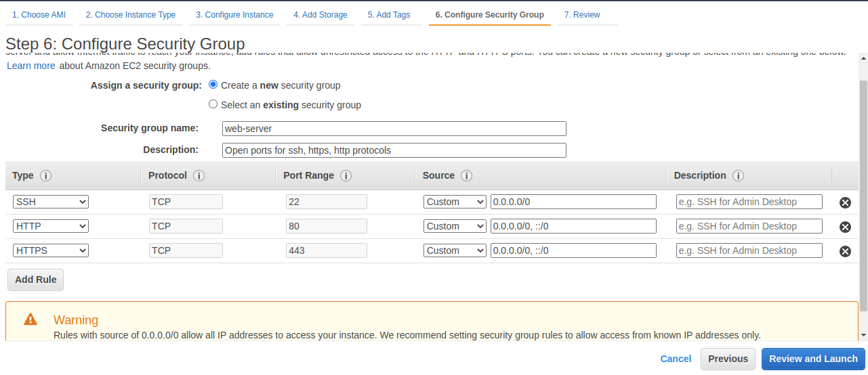
Task: Remove the HTTP rule using X icon
Action: [845, 227]
